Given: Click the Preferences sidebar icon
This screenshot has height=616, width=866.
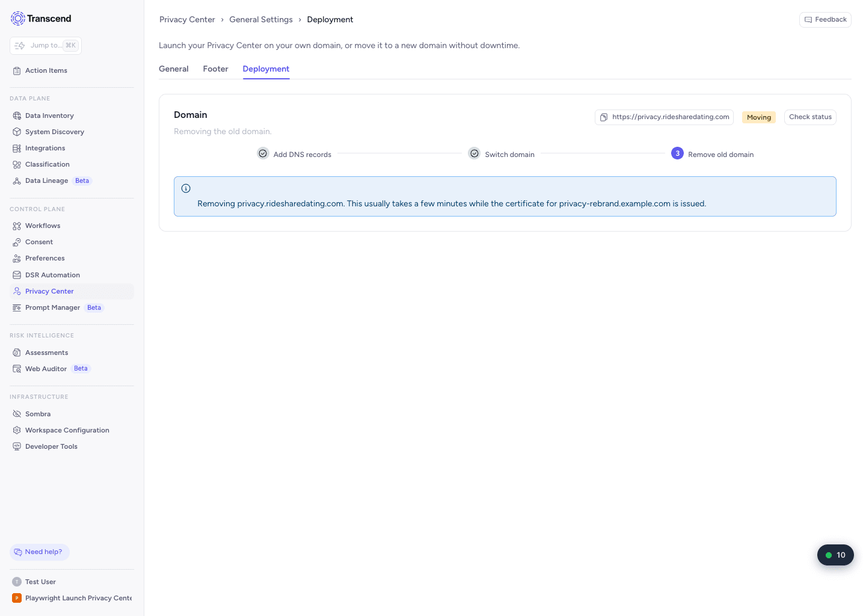Looking at the screenshot, I should tap(17, 258).
